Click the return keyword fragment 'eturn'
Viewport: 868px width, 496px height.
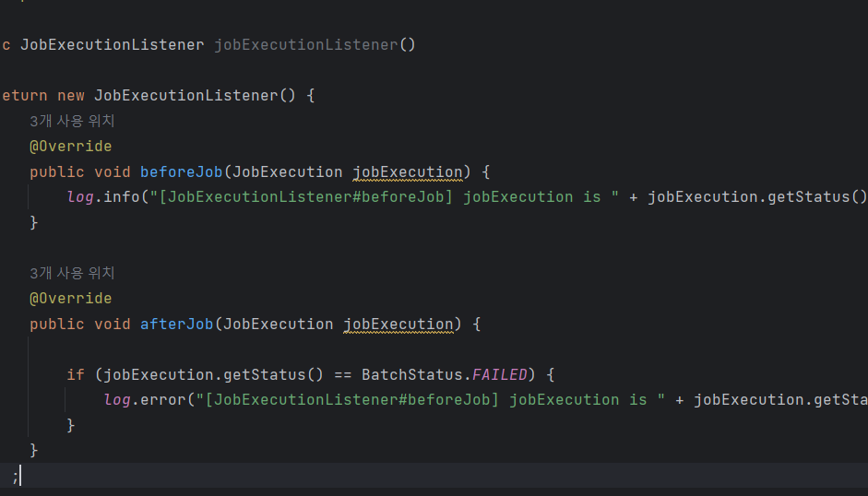pos(25,96)
